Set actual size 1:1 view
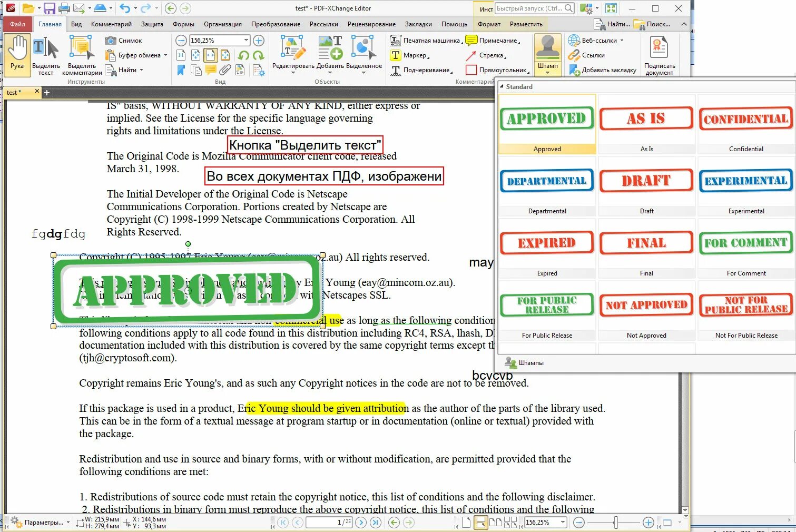796x532 pixels. [x=181, y=55]
